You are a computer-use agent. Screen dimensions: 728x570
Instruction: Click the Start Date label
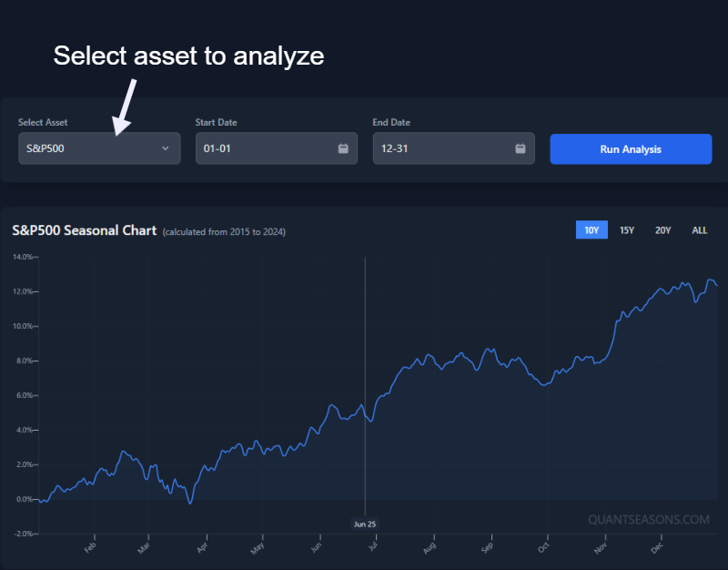click(216, 122)
